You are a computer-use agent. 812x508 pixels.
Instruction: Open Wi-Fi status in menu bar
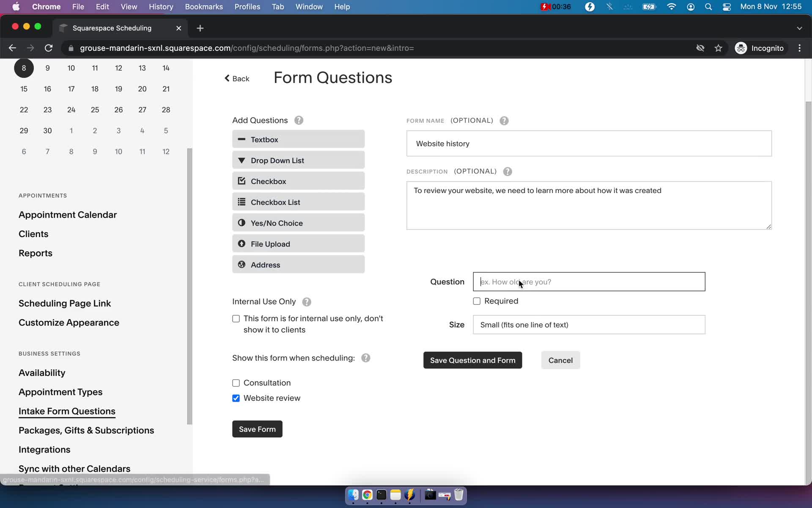671,7
